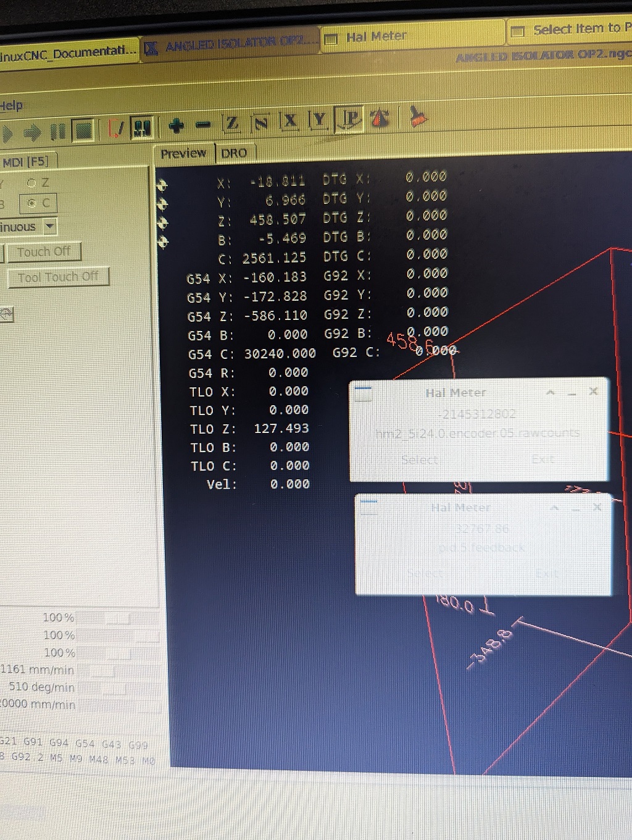Toggle the rotate-view cone icon

click(380, 117)
